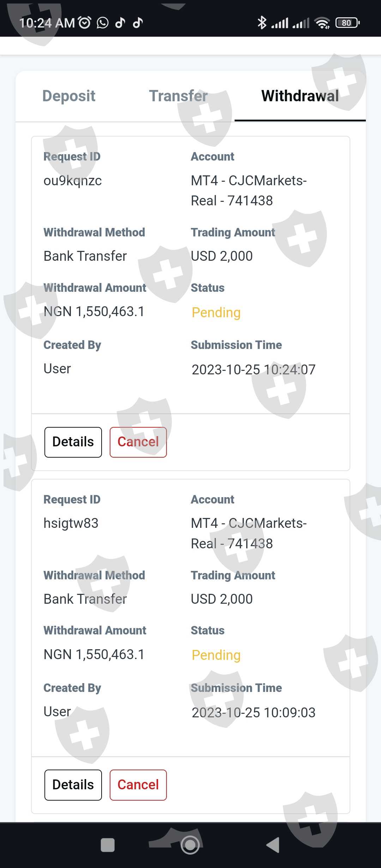Cancel withdrawal request ou9kqnzc

point(138,442)
